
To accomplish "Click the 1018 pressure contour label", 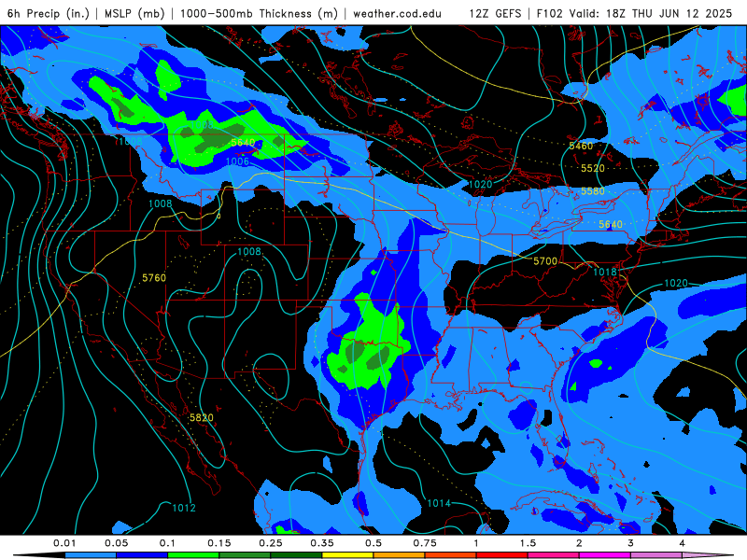I will (604, 272).
